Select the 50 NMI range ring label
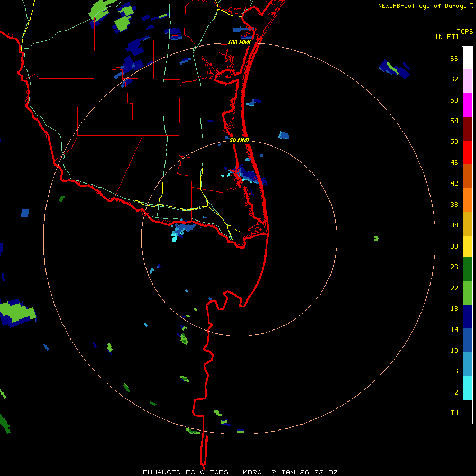The width and height of the screenshot is (476, 476). click(239, 140)
